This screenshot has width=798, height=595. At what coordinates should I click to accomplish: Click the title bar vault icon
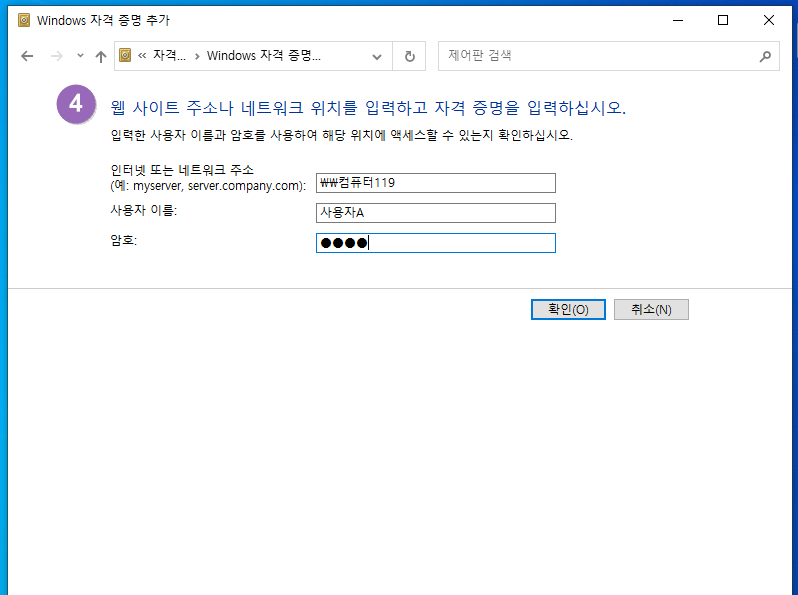click(24, 20)
